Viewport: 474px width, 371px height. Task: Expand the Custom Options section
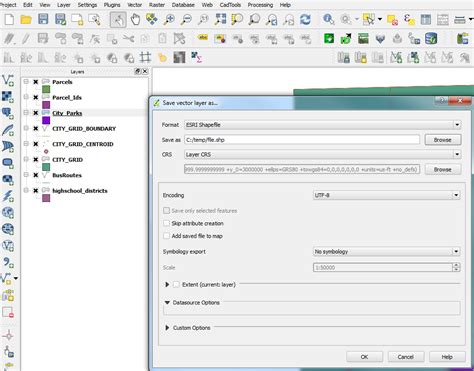[167, 328]
